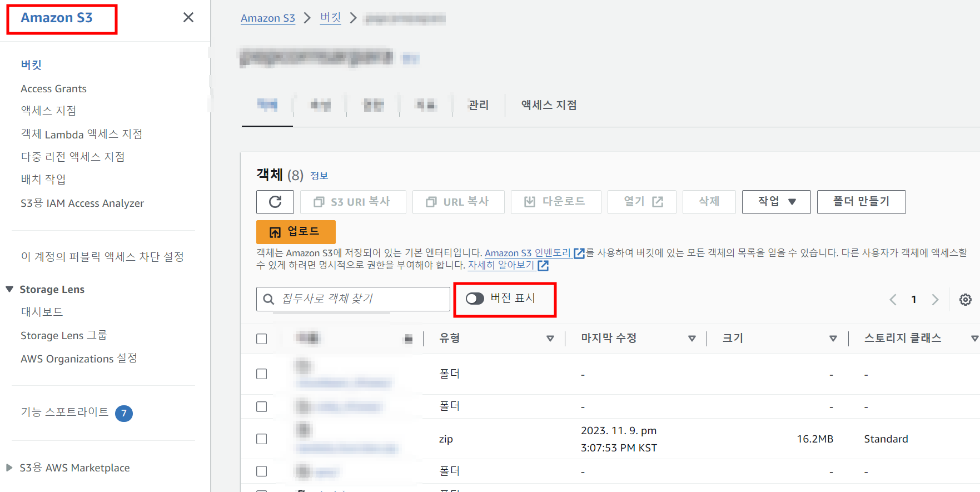Click the zip type cell
The width and height of the screenshot is (980, 492).
[x=446, y=439]
